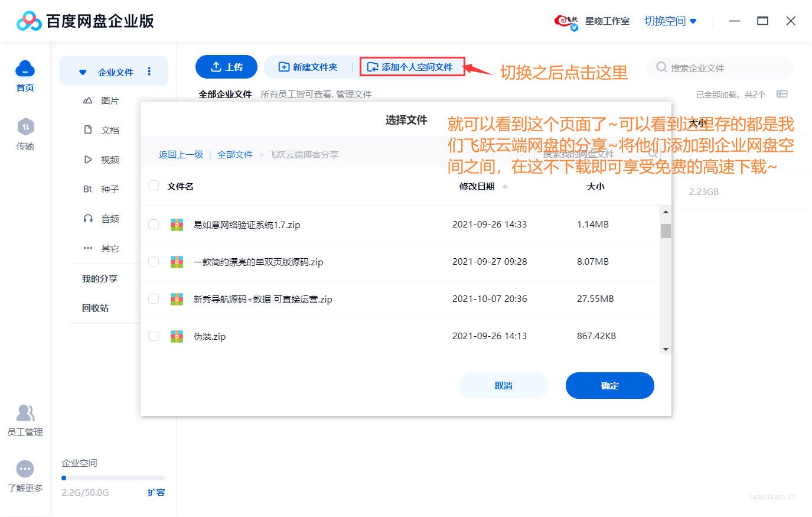Check the box for 新秀导航源码+数据 可直接运营.zip
The image size is (812, 517).
154,299
